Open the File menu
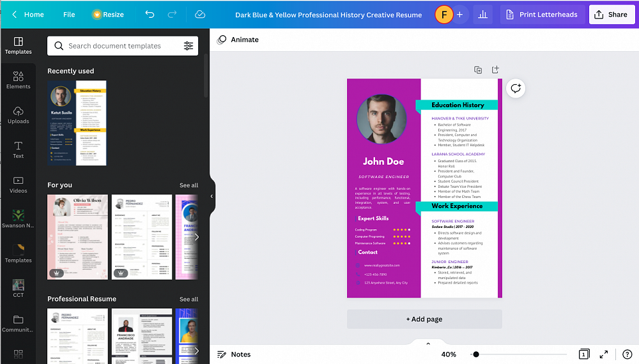 click(69, 14)
